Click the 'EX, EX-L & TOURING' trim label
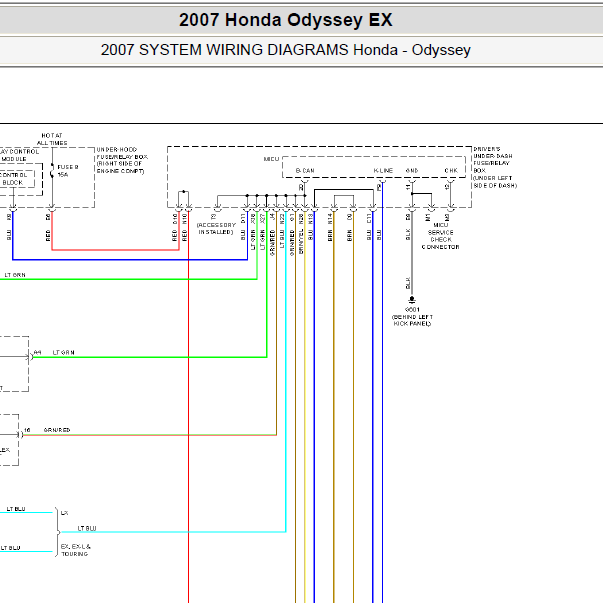The width and height of the screenshot is (603, 603). [75, 550]
